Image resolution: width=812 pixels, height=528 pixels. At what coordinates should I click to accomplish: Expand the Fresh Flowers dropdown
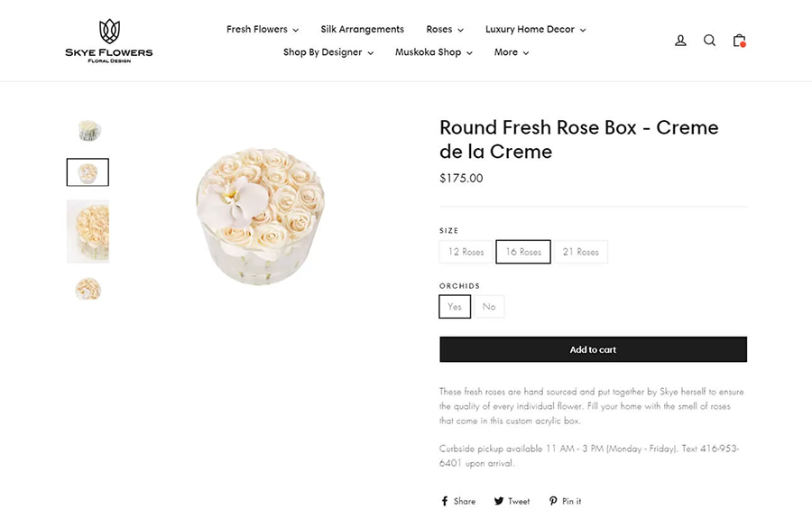click(x=262, y=29)
